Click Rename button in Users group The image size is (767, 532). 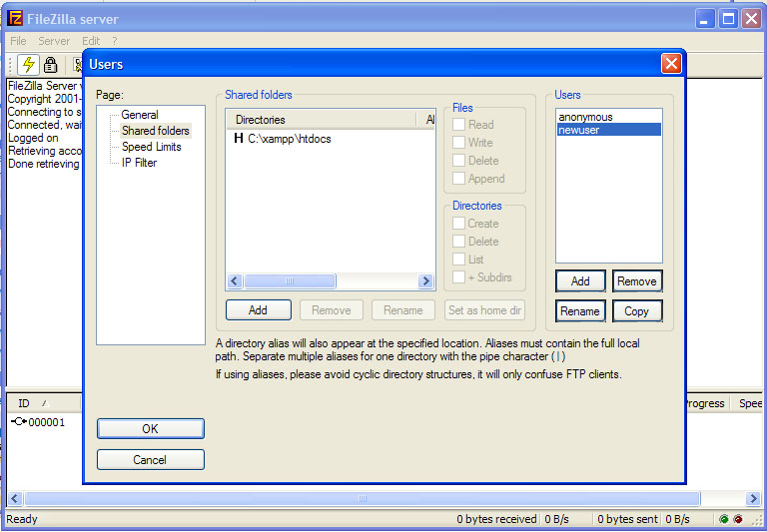[x=580, y=311]
